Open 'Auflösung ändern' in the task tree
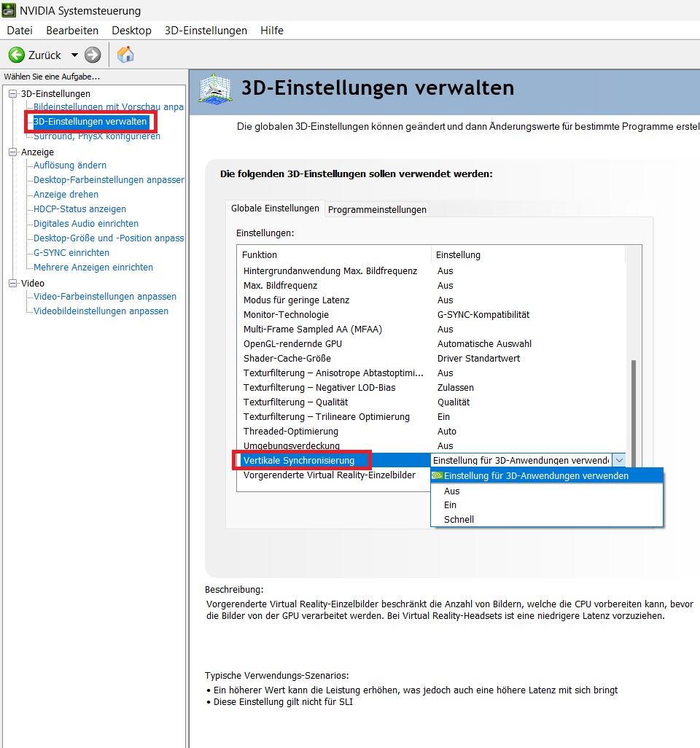 [70, 165]
